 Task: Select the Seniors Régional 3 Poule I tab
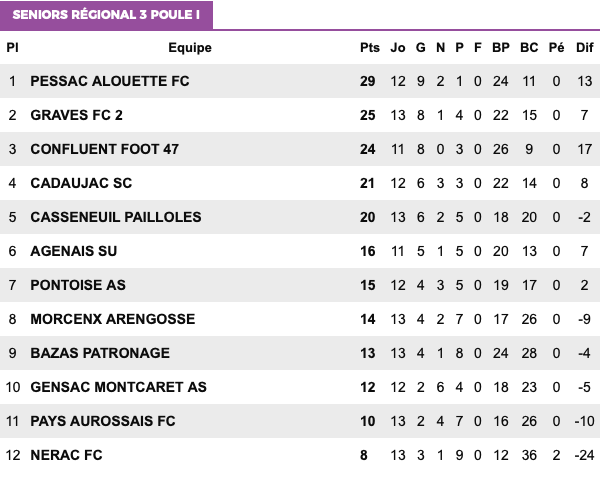point(106,15)
